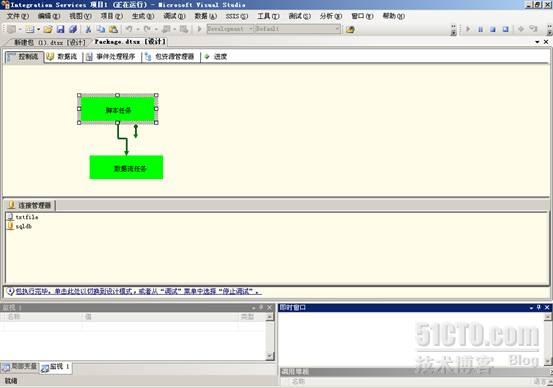Switch to the 监视 1 panel tab
Screen dimensions: 553x388
pos(55,367)
